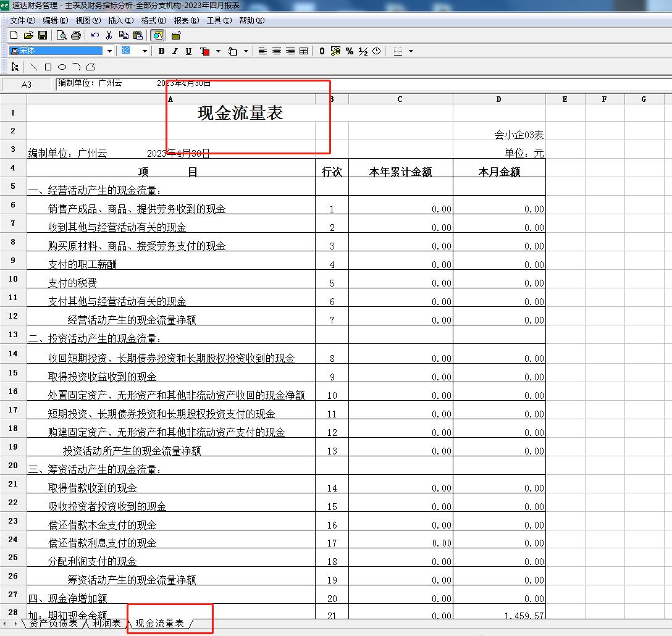
Task: Select the ellipse drawing tool
Action: pyautogui.click(x=62, y=67)
